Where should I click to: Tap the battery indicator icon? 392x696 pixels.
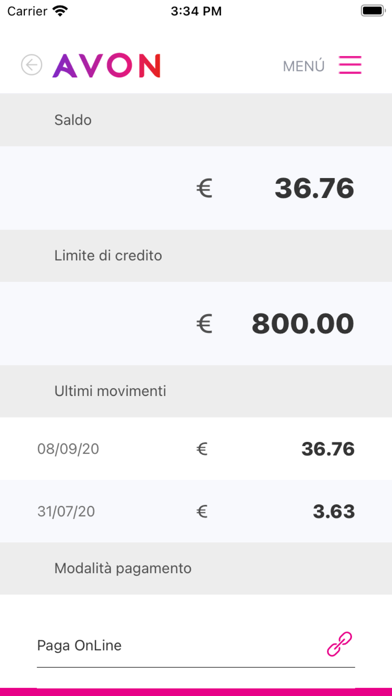[372, 11]
